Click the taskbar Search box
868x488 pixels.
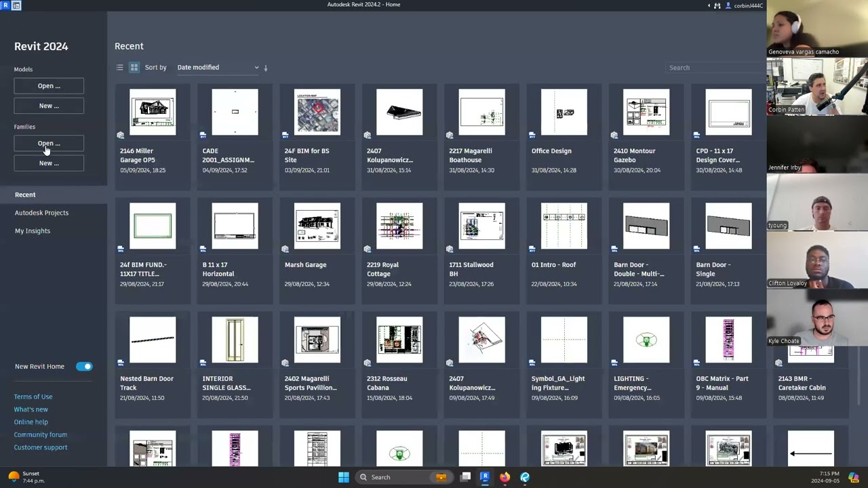coord(403,477)
